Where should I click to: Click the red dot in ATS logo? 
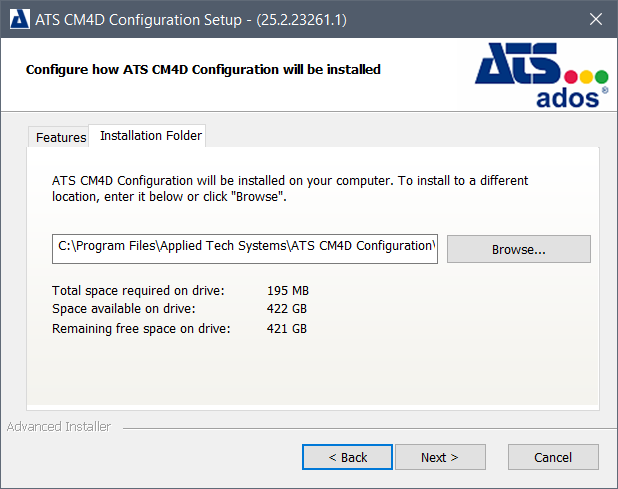tap(573, 77)
